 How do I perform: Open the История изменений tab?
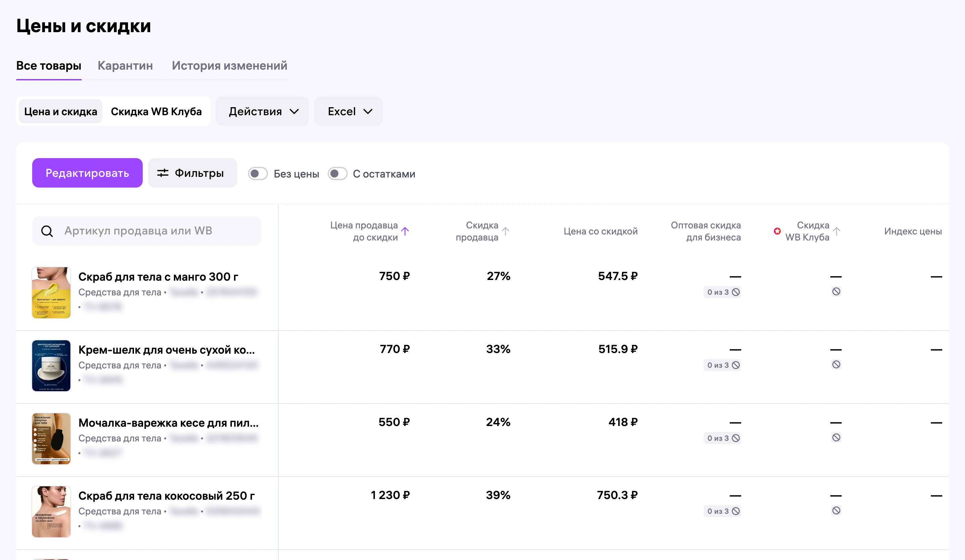230,65
